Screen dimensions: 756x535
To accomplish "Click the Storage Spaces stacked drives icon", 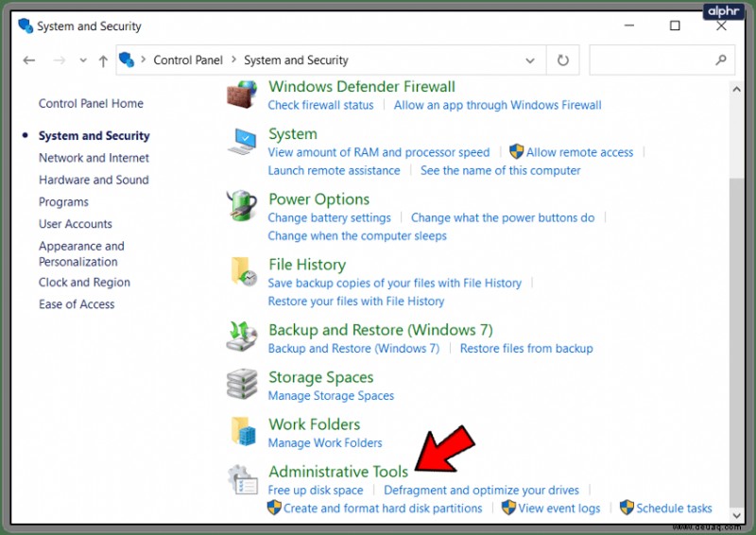I will click(x=242, y=384).
